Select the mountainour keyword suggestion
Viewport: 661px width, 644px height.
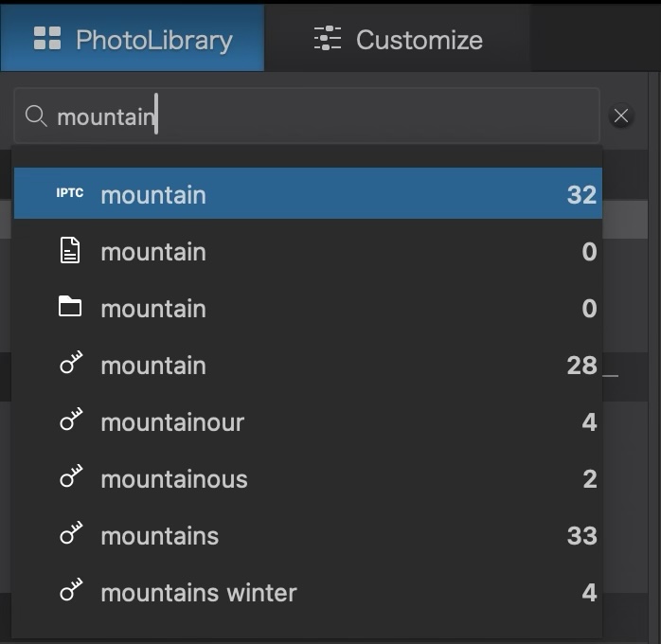308,422
